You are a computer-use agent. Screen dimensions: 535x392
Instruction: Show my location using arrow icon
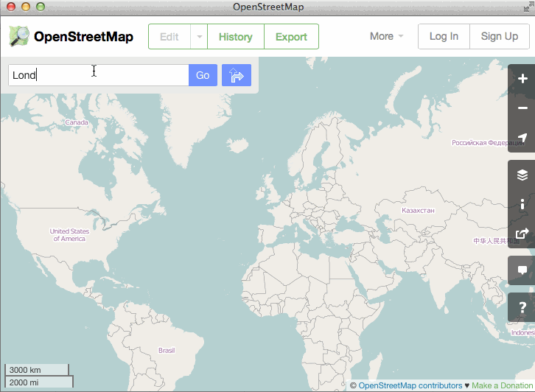click(x=522, y=138)
